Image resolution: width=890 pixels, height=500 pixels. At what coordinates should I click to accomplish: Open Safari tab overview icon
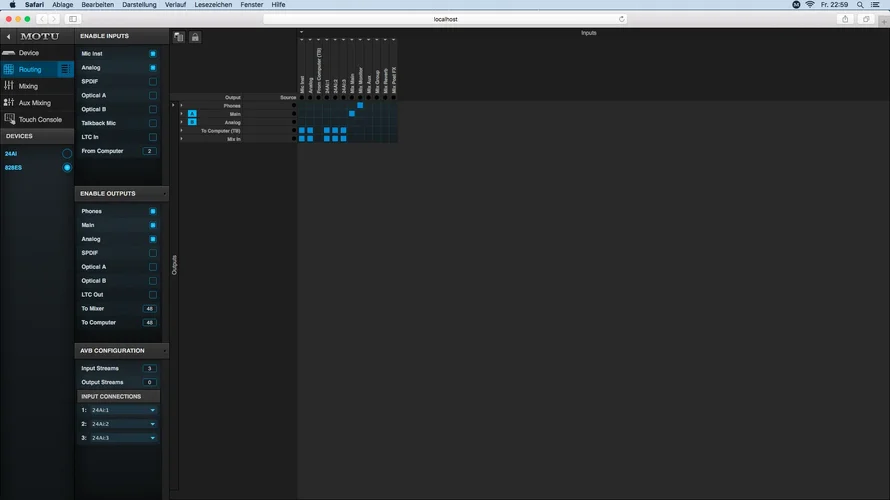866,19
